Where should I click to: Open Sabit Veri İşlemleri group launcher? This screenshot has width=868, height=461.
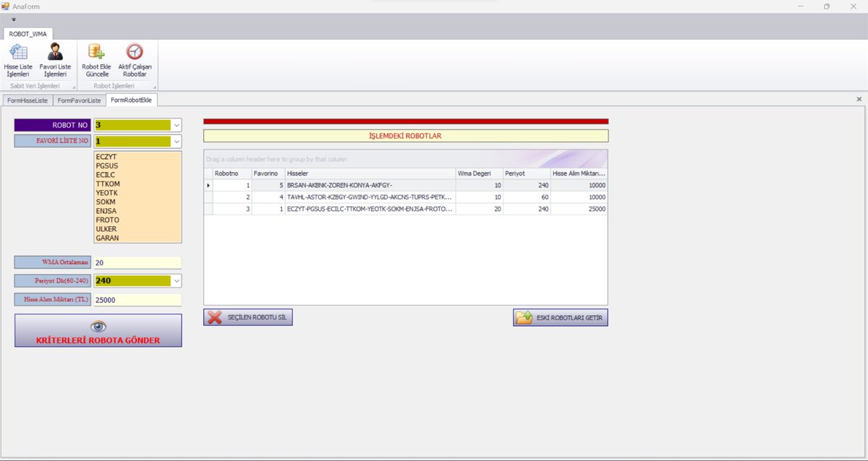click(x=73, y=87)
